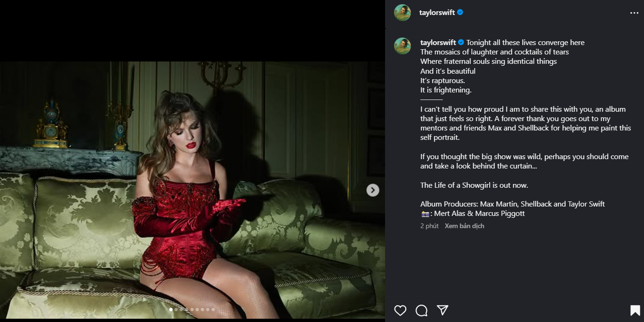
Task: Click the main post photo
Action: pyautogui.click(x=192, y=188)
